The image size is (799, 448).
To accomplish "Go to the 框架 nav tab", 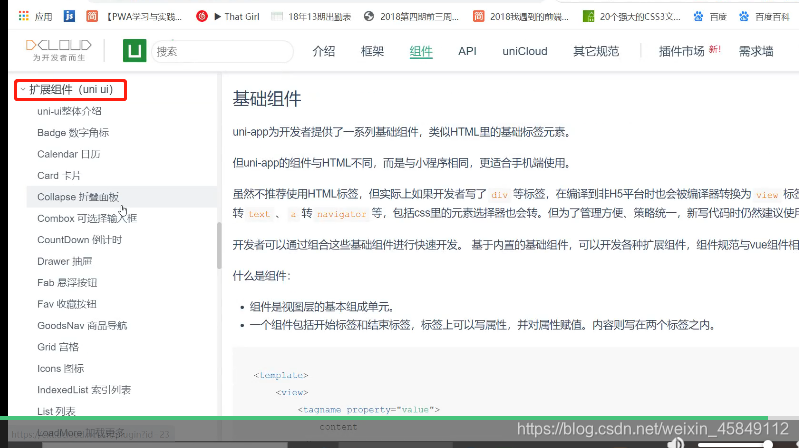I will (x=372, y=51).
